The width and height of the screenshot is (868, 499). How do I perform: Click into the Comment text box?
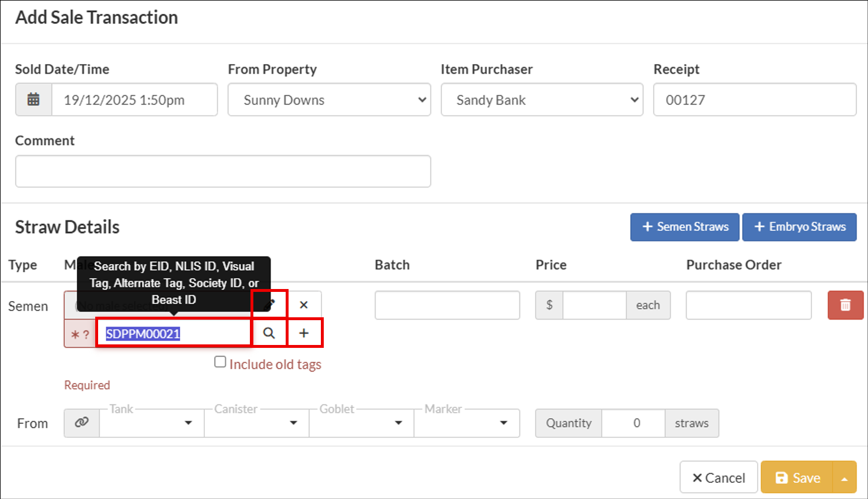click(223, 171)
